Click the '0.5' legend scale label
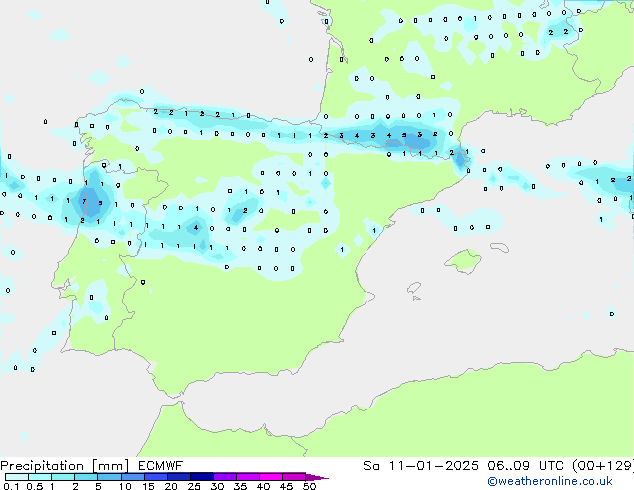634x490 pixels. click(x=35, y=486)
